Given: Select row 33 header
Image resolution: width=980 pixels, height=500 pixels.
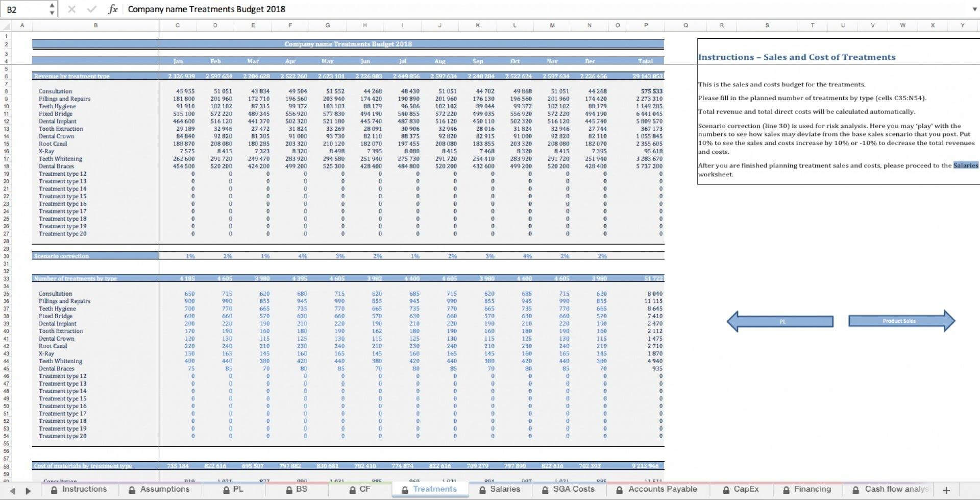Looking at the screenshot, I should pos(6,278).
